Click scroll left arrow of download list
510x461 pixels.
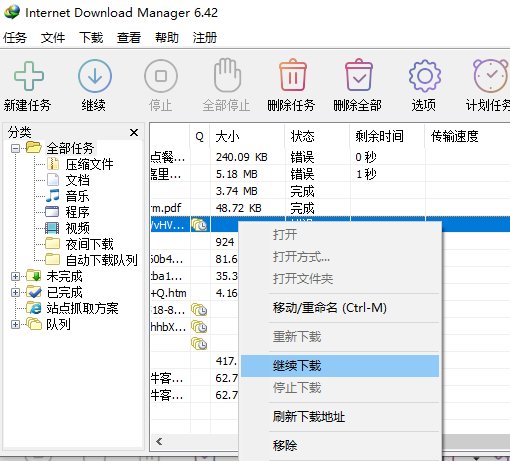159,442
